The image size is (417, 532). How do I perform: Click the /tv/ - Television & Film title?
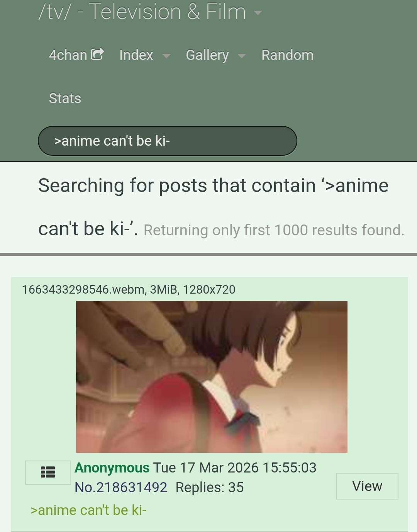point(142,12)
